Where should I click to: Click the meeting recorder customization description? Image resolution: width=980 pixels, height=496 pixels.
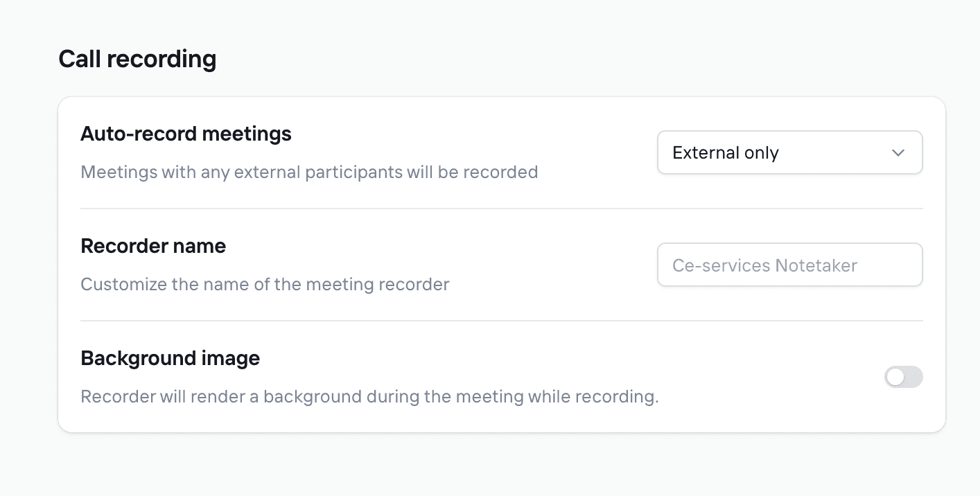click(x=265, y=284)
